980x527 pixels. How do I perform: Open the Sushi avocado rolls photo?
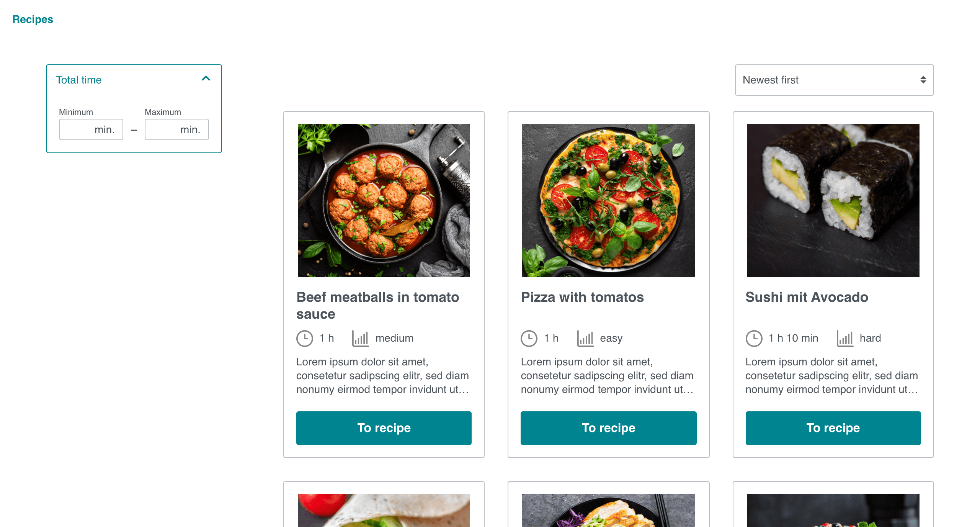pyautogui.click(x=833, y=200)
